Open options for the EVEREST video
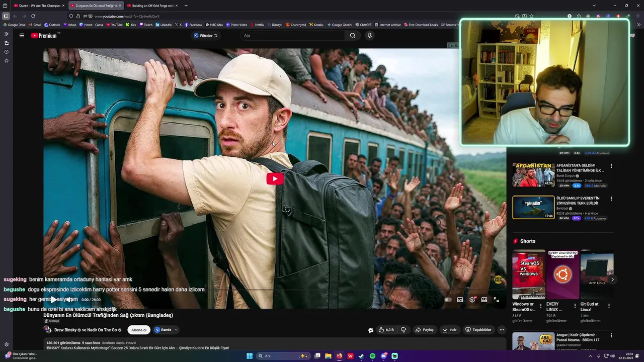 pos(611,199)
